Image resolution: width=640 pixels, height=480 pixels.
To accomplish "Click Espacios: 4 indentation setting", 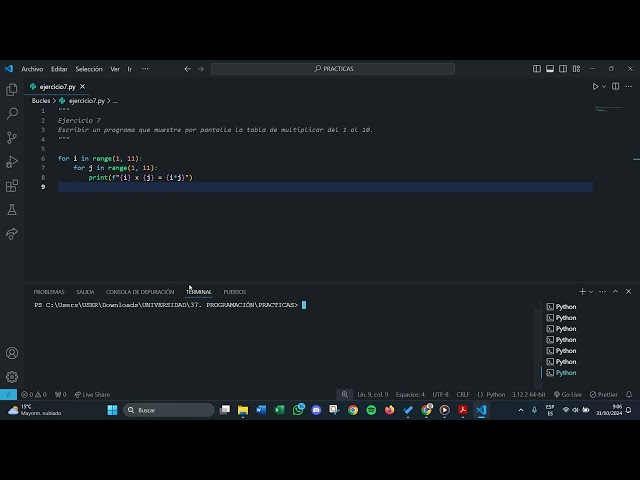I will coord(410,394).
